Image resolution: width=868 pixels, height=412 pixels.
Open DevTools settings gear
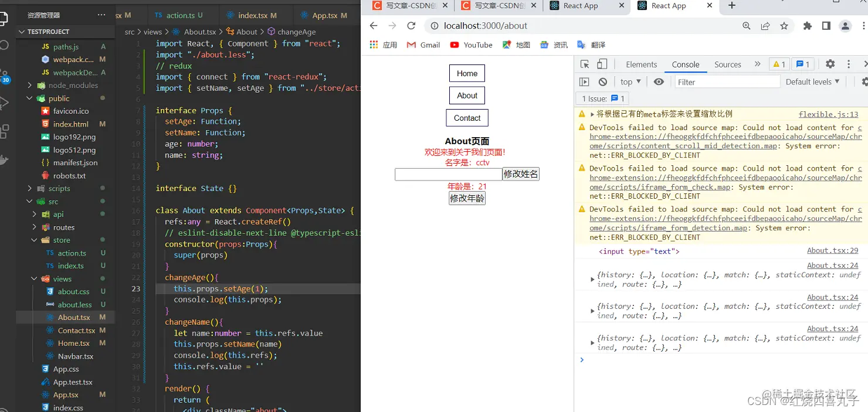[830, 64]
